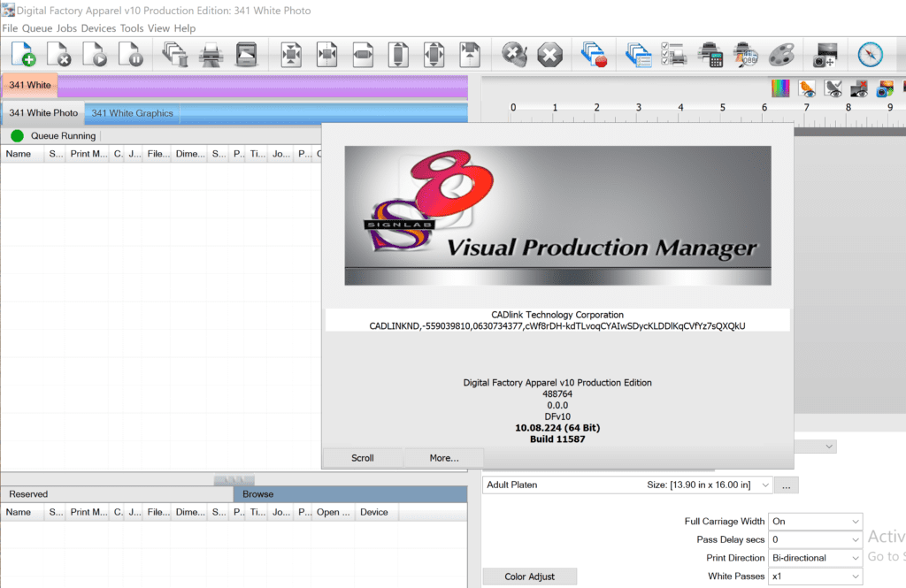Add a new job with the green-plus page icon
Viewport: 906px width, 588px height.
point(24,55)
